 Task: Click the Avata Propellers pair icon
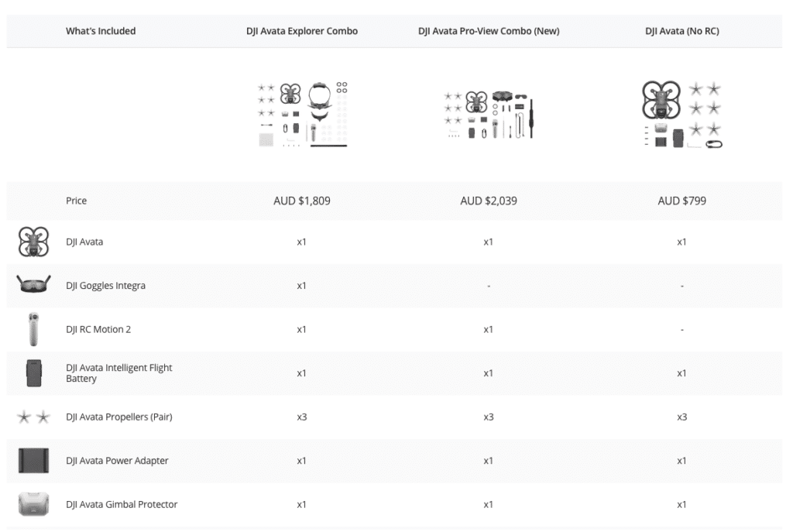[x=33, y=417]
